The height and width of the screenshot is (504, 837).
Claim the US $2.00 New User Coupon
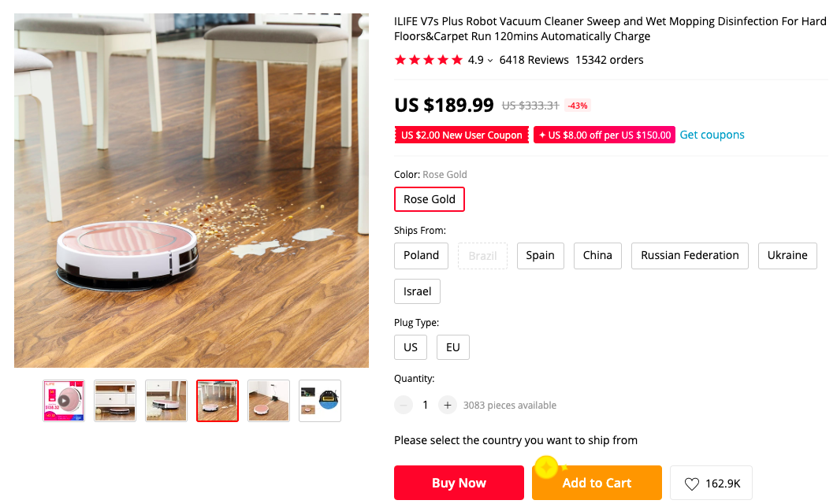click(461, 135)
